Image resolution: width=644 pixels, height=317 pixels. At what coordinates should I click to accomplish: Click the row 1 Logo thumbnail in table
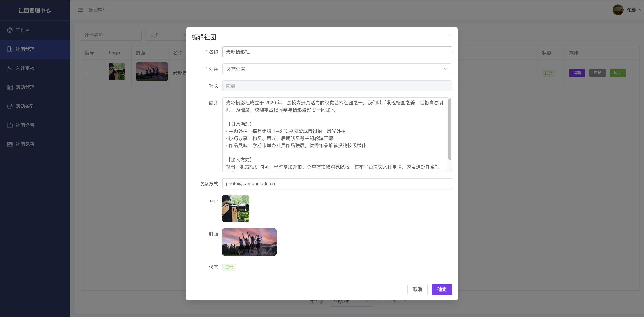click(117, 72)
